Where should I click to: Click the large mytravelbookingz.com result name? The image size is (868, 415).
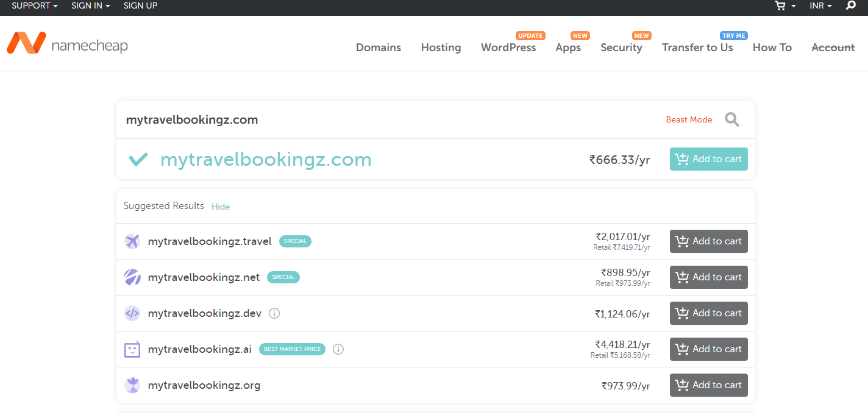pos(266,160)
